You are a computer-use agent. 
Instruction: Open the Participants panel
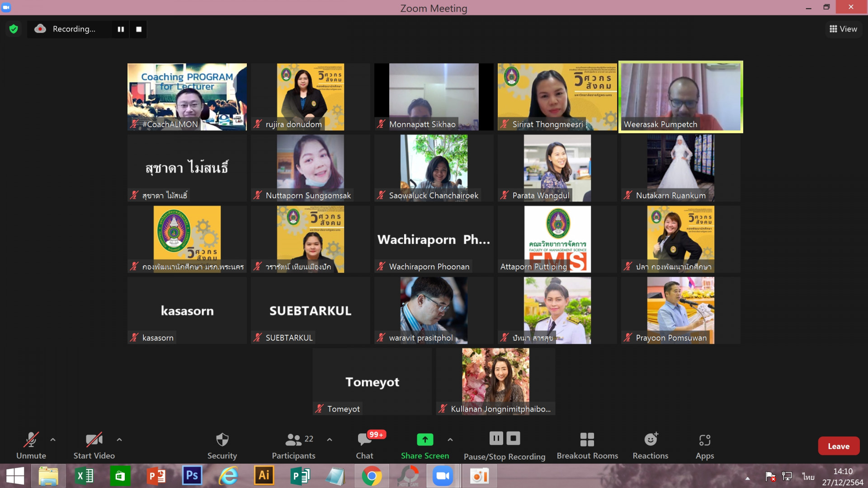pos(294,445)
